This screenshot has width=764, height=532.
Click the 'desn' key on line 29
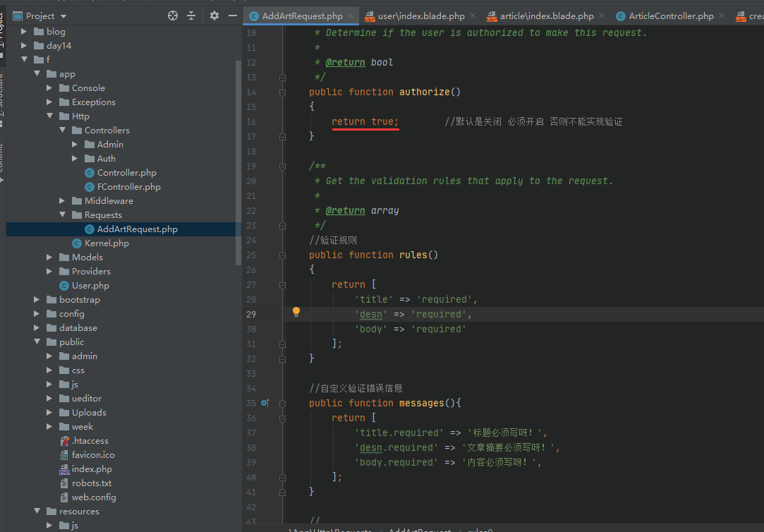371,314
